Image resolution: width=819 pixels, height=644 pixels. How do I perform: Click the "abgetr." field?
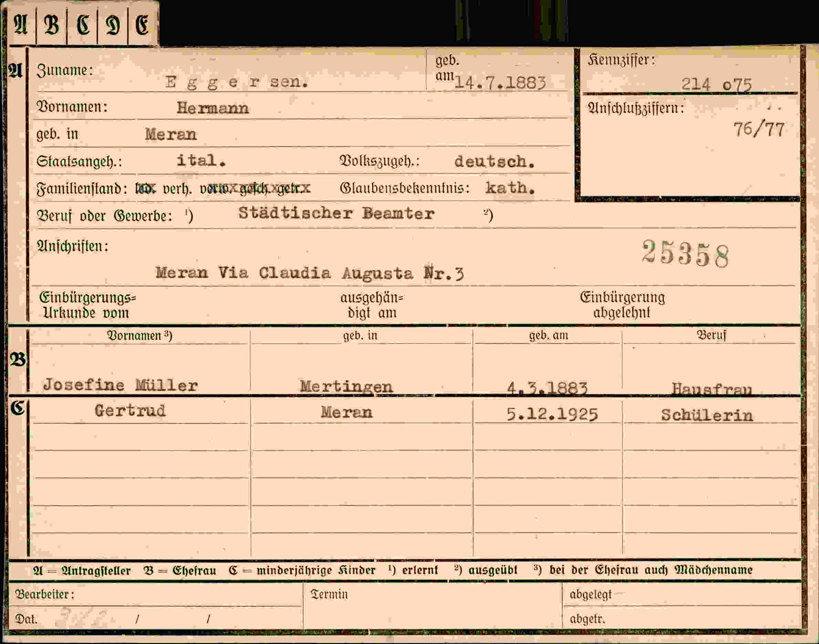[x=683, y=617]
